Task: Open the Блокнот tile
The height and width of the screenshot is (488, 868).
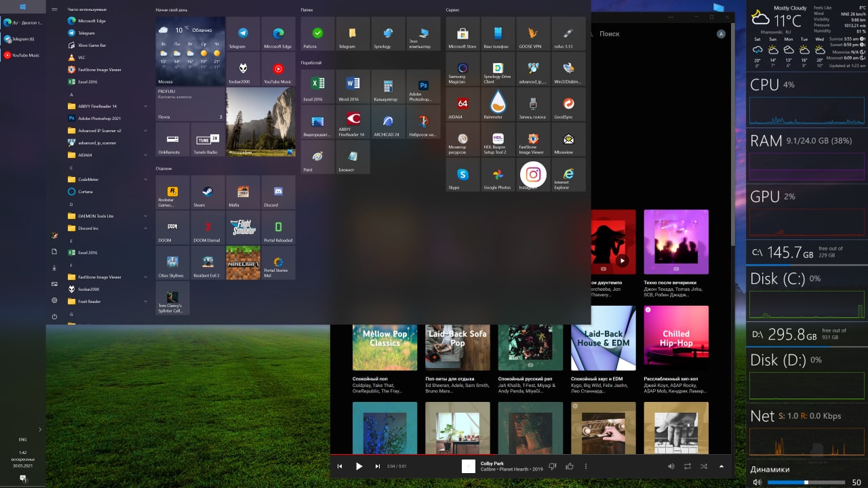Action: tap(353, 157)
